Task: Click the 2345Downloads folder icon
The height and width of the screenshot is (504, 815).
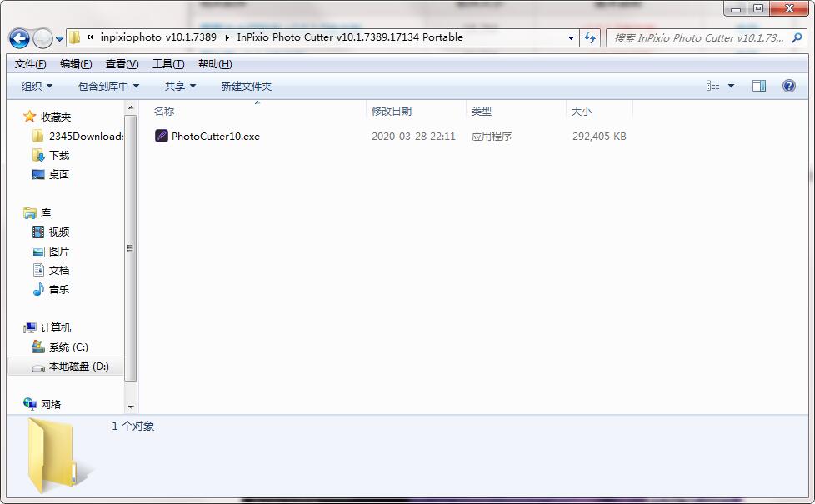Action: pos(38,136)
